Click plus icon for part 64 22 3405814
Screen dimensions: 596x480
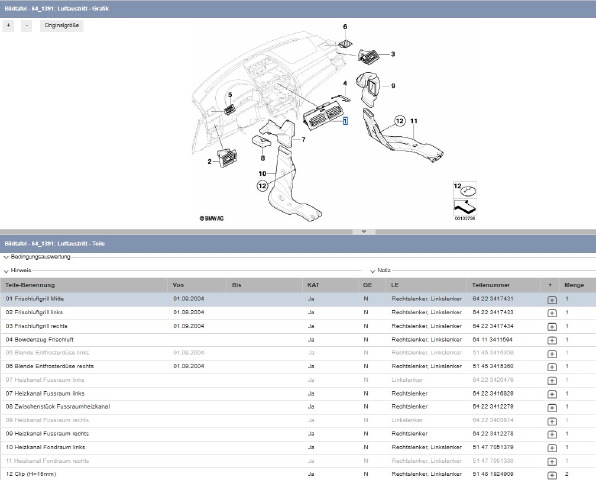(x=552, y=421)
